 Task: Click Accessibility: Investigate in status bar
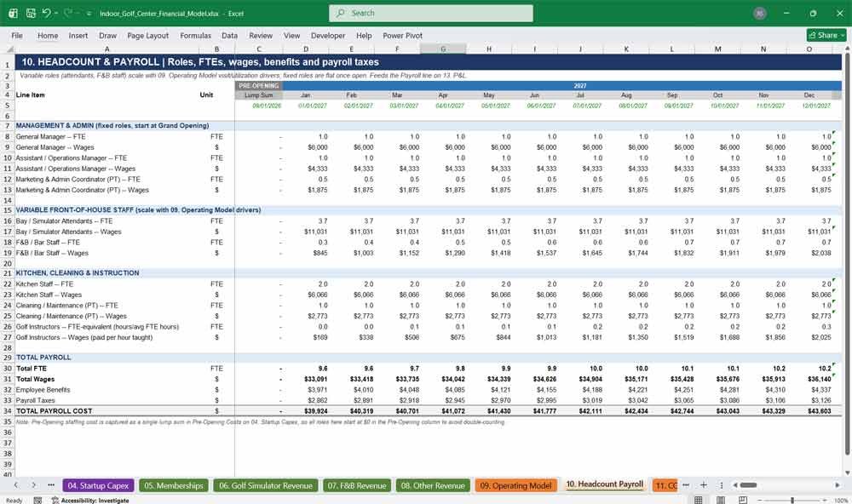[x=91, y=501]
